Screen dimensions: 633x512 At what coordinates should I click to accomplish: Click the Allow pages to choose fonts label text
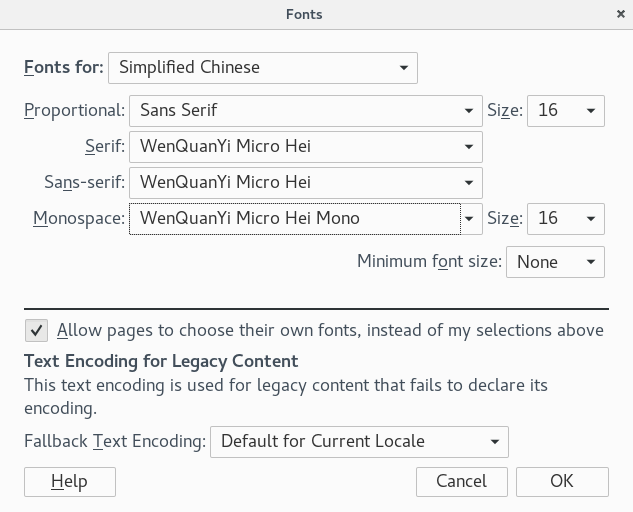(x=330, y=330)
